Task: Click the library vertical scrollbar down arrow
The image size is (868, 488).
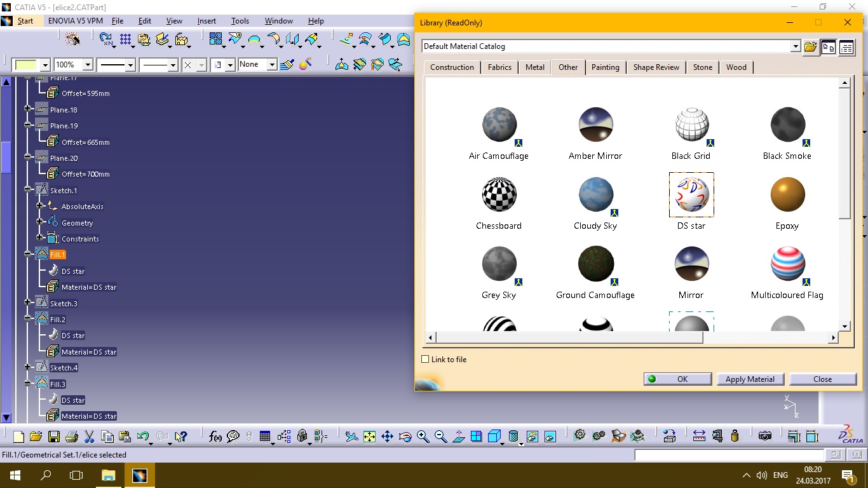Action: (844, 326)
